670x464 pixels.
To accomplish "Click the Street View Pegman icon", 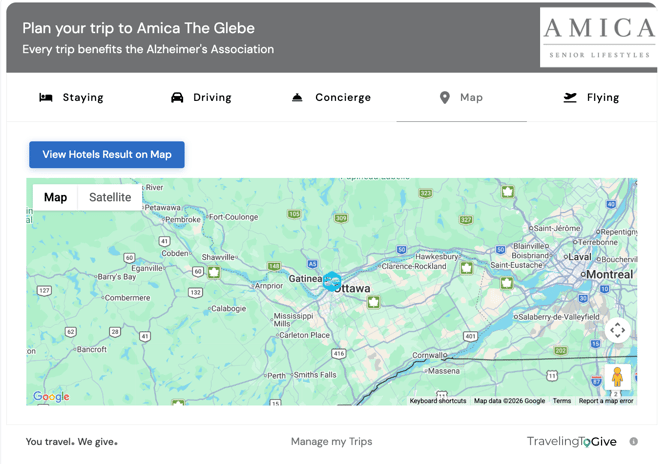I will [x=617, y=377].
